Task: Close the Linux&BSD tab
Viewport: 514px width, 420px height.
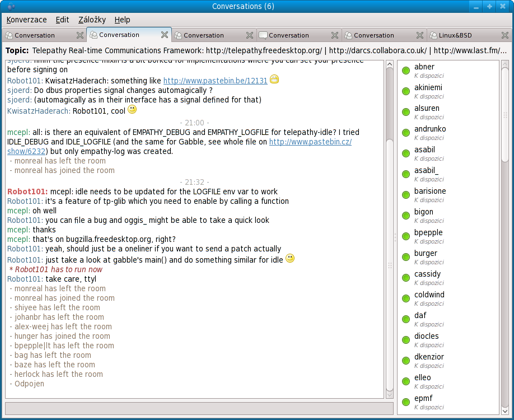Action: 505,35
